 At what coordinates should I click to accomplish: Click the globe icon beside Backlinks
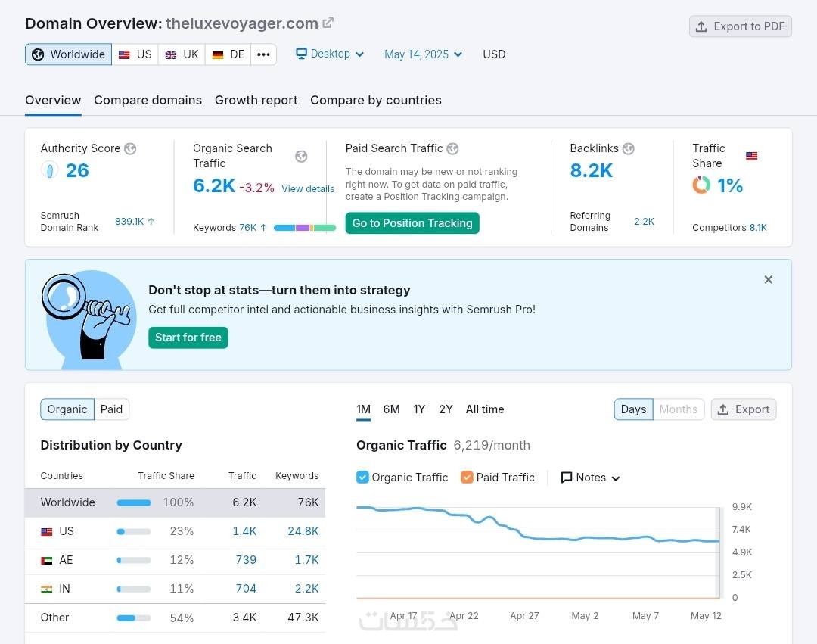[x=628, y=148]
